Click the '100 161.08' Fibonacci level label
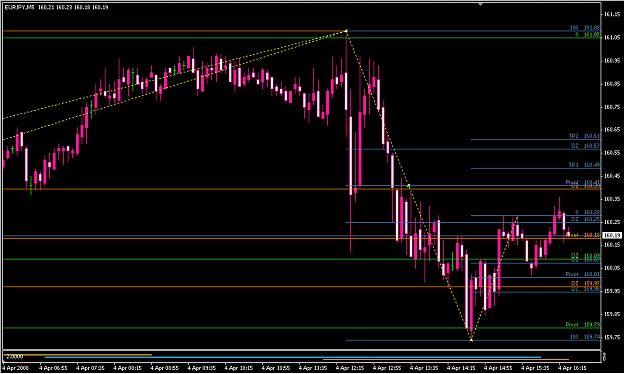625x374 pixels. coord(585,28)
